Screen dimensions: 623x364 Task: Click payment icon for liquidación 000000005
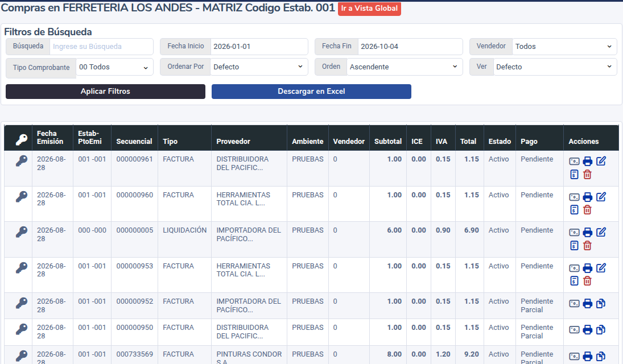(574, 233)
